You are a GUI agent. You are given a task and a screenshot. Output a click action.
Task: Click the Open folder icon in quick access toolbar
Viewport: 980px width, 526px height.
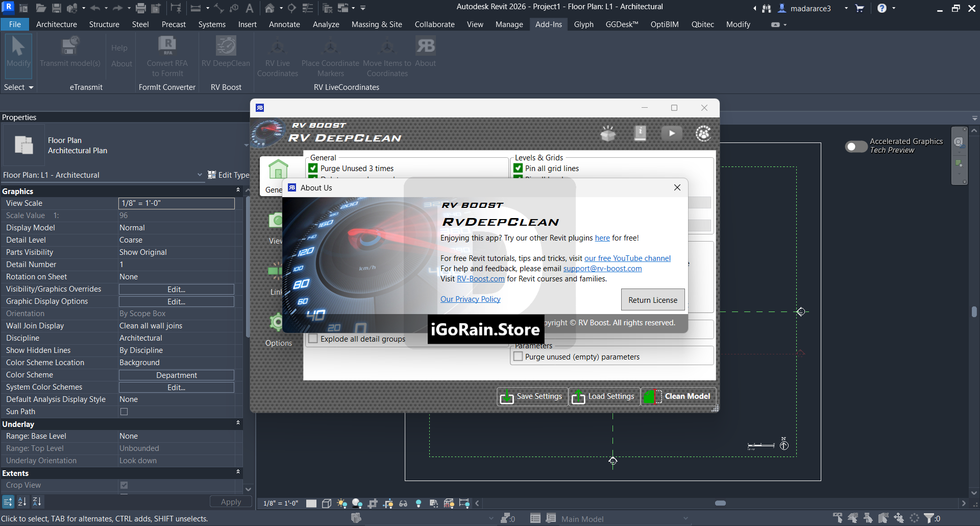(x=41, y=8)
